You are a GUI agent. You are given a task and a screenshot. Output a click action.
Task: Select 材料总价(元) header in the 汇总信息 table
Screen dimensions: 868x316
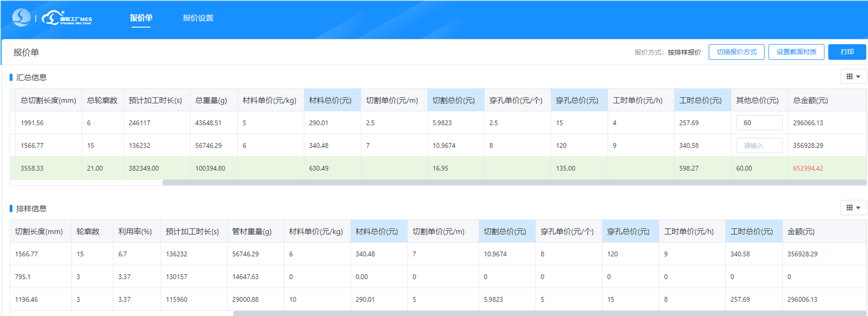[x=331, y=101]
